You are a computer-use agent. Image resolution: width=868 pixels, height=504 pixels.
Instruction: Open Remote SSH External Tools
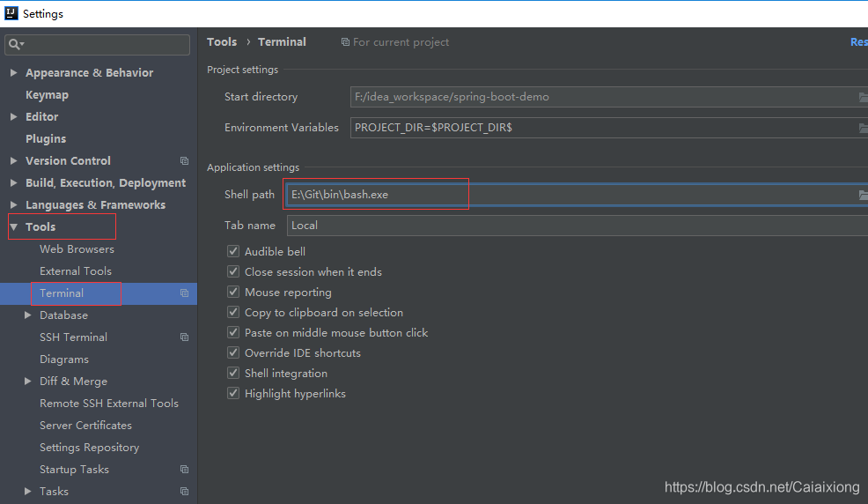pos(109,404)
